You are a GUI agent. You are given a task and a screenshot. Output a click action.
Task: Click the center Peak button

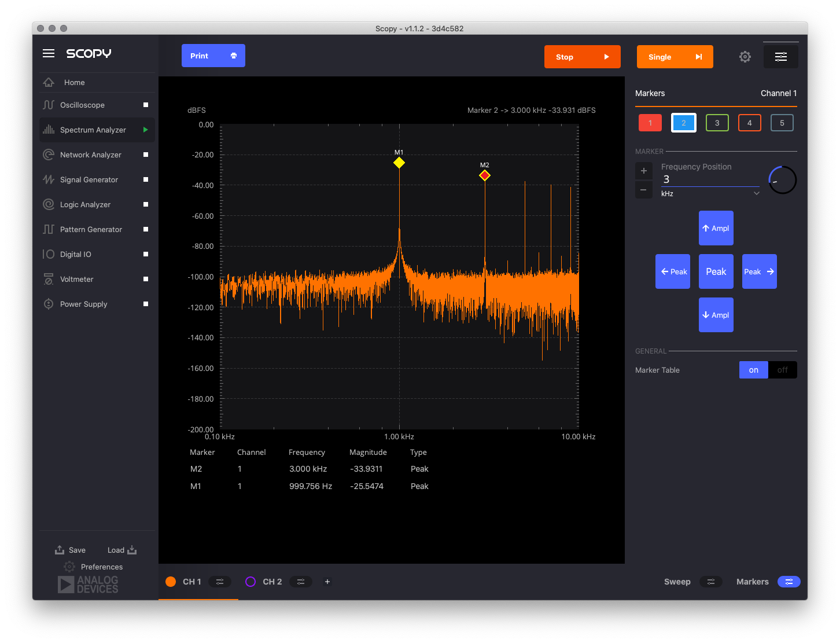click(716, 271)
